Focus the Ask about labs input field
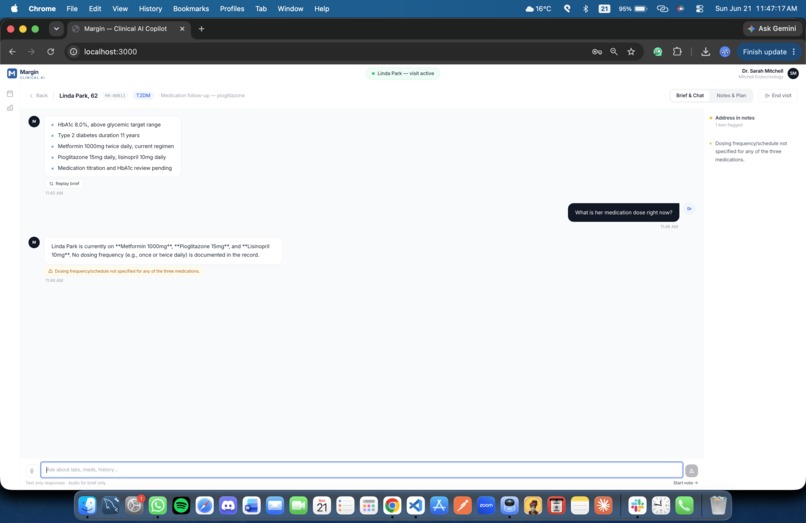Image resolution: width=806 pixels, height=523 pixels. 361,470
